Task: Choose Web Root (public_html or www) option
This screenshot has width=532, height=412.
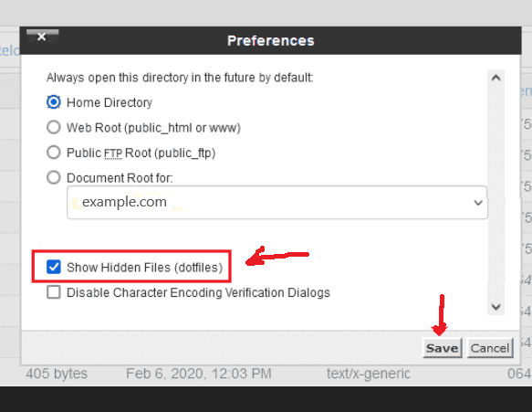Action: (54, 127)
